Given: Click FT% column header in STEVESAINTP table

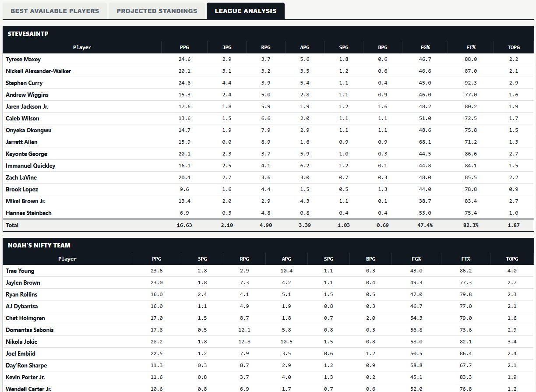Looking at the screenshot, I should click(471, 47).
